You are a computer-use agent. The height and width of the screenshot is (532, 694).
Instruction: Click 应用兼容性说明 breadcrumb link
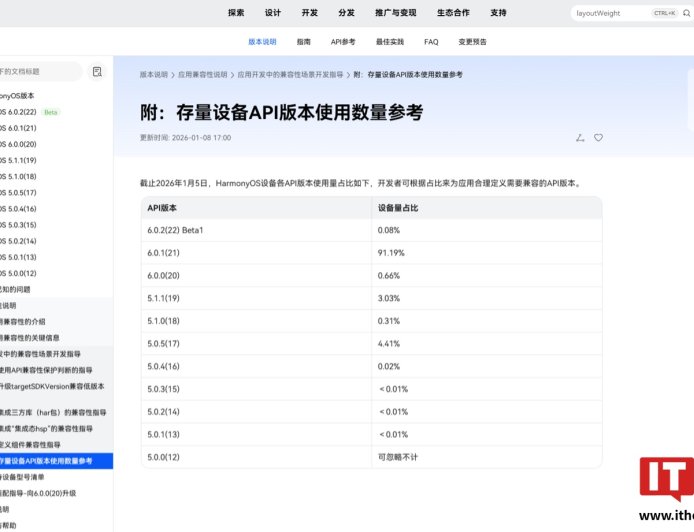203,75
